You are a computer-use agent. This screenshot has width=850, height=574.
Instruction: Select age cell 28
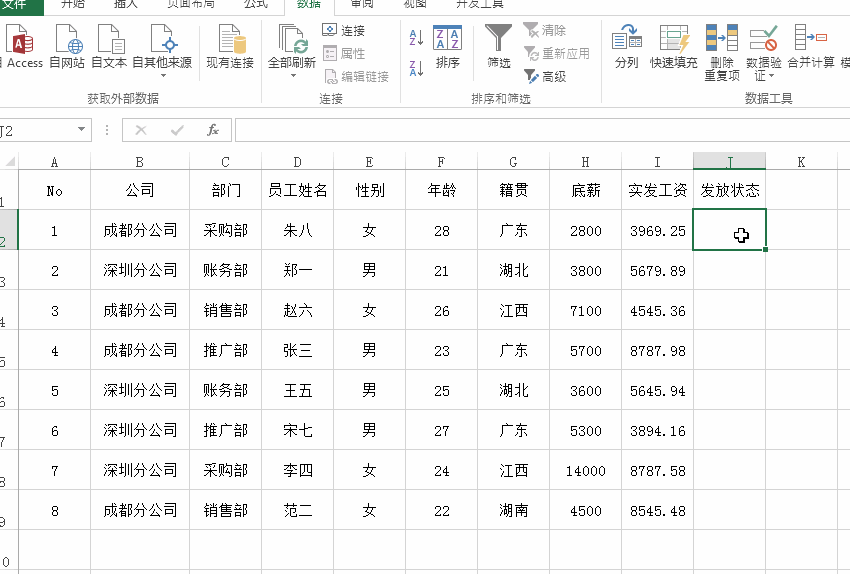(x=441, y=230)
